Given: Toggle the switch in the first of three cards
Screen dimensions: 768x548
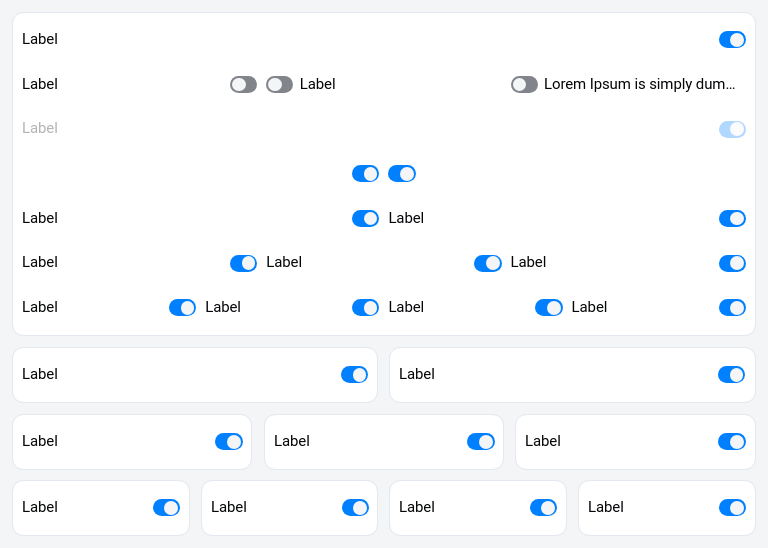Looking at the screenshot, I should coord(228,442).
